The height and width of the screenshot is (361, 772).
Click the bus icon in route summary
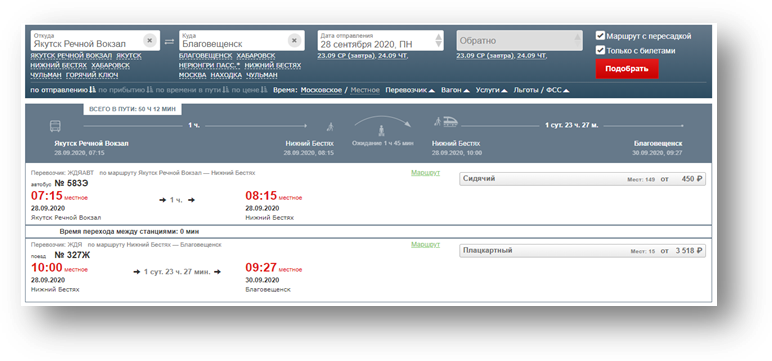pos(55,126)
